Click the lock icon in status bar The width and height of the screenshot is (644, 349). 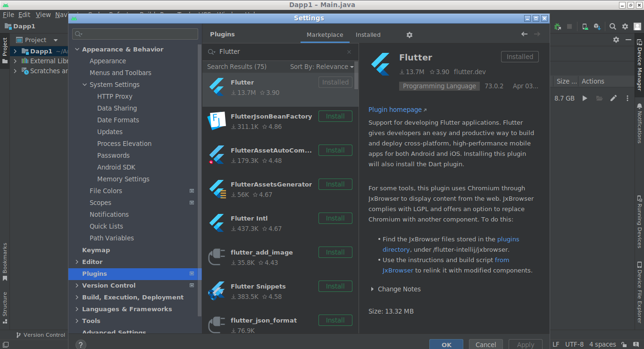click(x=624, y=345)
